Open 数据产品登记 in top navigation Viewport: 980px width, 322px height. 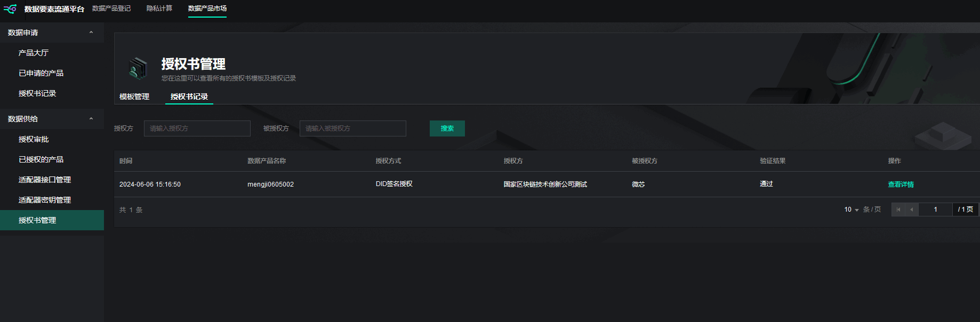(111, 9)
